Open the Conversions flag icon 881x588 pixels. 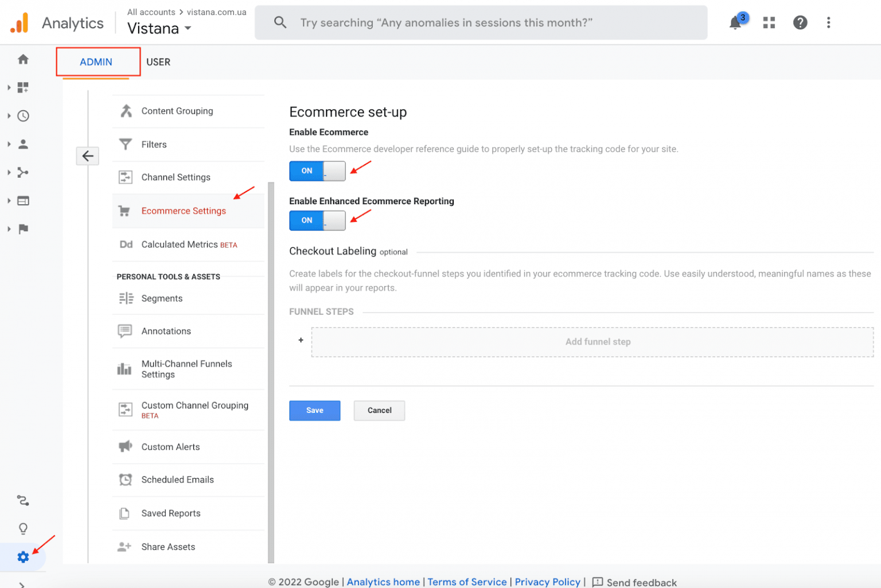(x=23, y=229)
